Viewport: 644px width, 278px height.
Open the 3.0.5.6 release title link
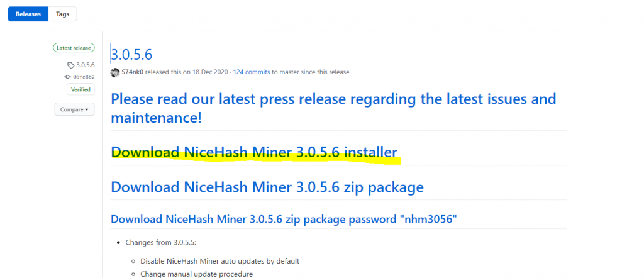[132, 54]
